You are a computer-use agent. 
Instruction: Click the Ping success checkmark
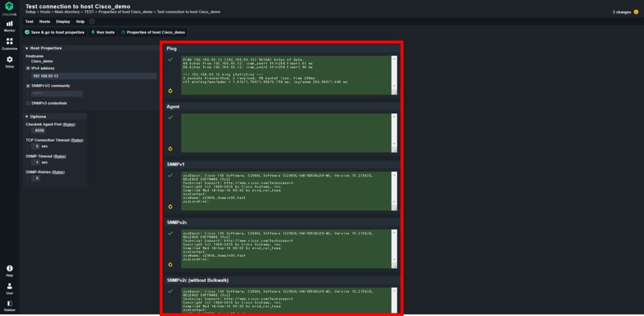(x=170, y=60)
